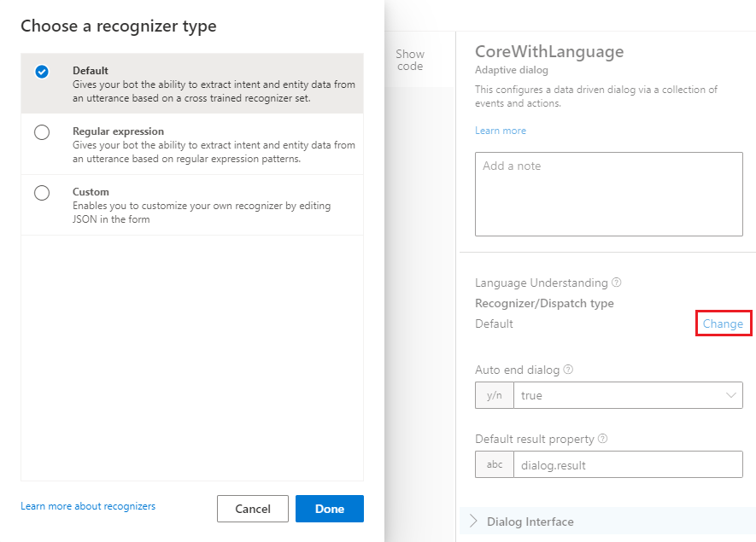
Task: Click the Done button
Action: [x=329, y=509]
